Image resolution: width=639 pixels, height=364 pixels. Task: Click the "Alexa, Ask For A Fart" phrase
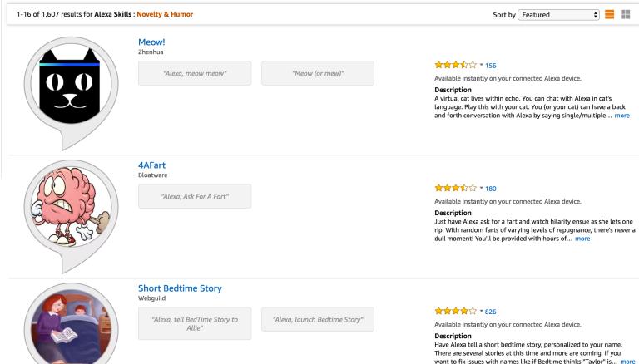195,196
